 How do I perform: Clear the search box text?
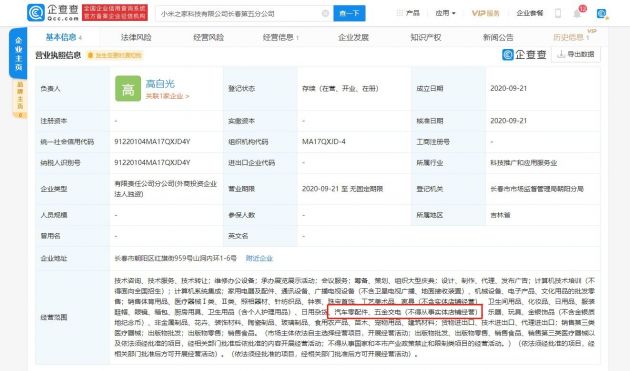pos(325,13)
